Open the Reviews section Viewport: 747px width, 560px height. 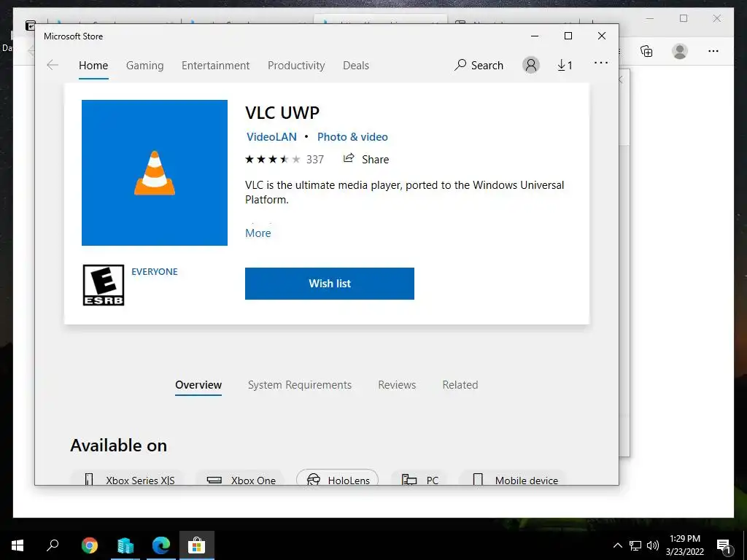pyautogui.click(x=397, y=385)
